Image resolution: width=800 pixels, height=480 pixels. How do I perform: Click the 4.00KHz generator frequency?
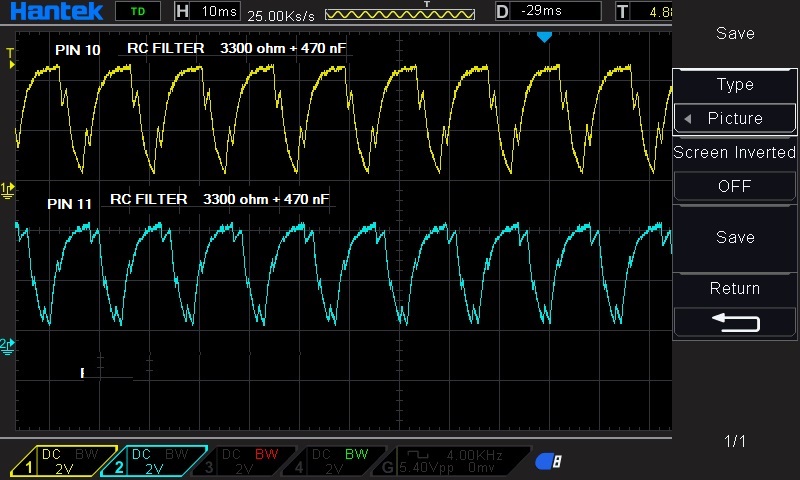click(x=474, y=455)
